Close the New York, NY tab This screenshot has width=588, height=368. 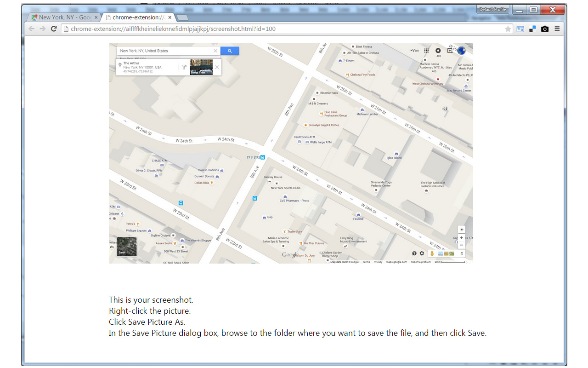(96, 17)
